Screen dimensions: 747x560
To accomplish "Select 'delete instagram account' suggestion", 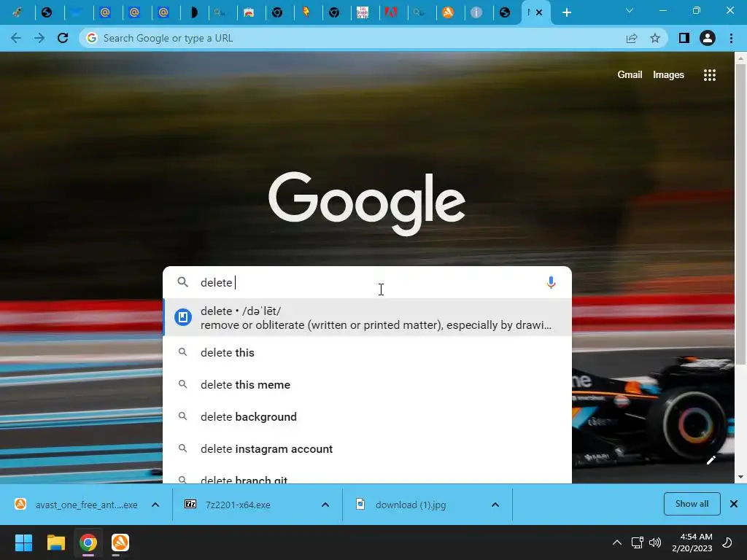I will [x=368, y=449].
